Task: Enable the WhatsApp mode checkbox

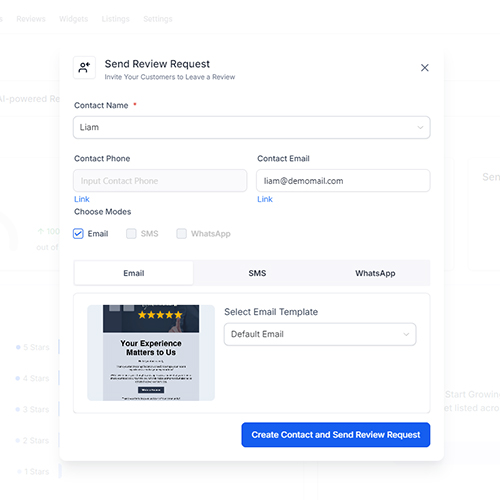Action: tap(182, 234)
